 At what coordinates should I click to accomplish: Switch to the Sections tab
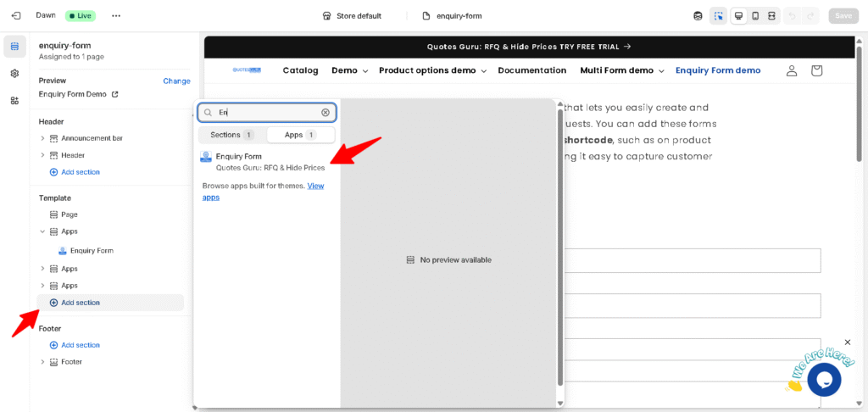tap(231, 135)
